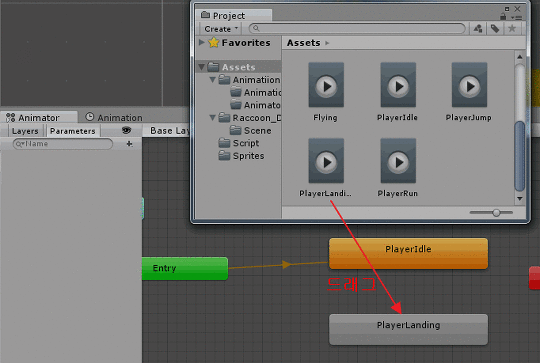Click the Base Layer breadcrumb
Image resolution: width=540 pixels, height=363 pixels.
coord(169,131)
